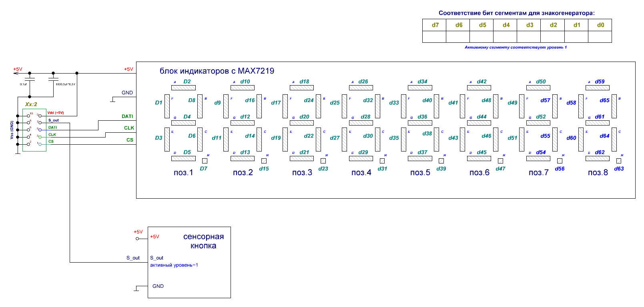Image resolution: width=644 pixels, height=307 pixels.
Task: Click decimal point square d63 in поз.8
Action: click(x=619, y=161)
